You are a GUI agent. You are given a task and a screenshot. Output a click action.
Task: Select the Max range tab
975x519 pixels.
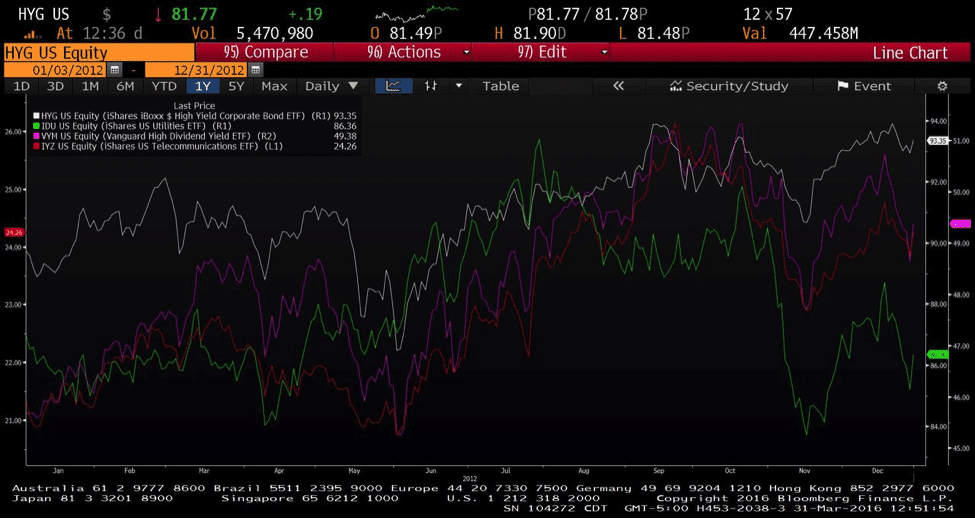[274, 86]
